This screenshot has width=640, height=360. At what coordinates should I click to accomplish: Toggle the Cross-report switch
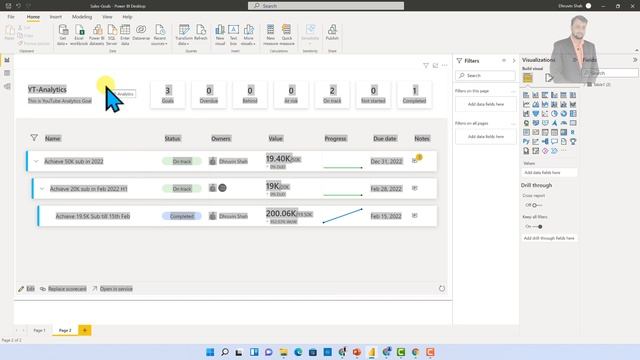[536, 205]
